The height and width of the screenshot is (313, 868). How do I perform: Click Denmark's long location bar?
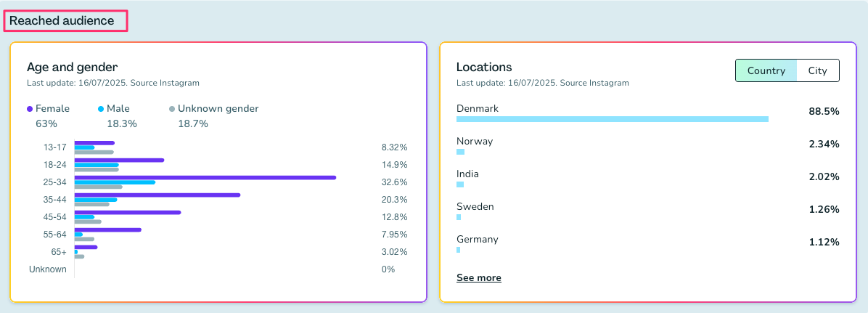point(612,119)
